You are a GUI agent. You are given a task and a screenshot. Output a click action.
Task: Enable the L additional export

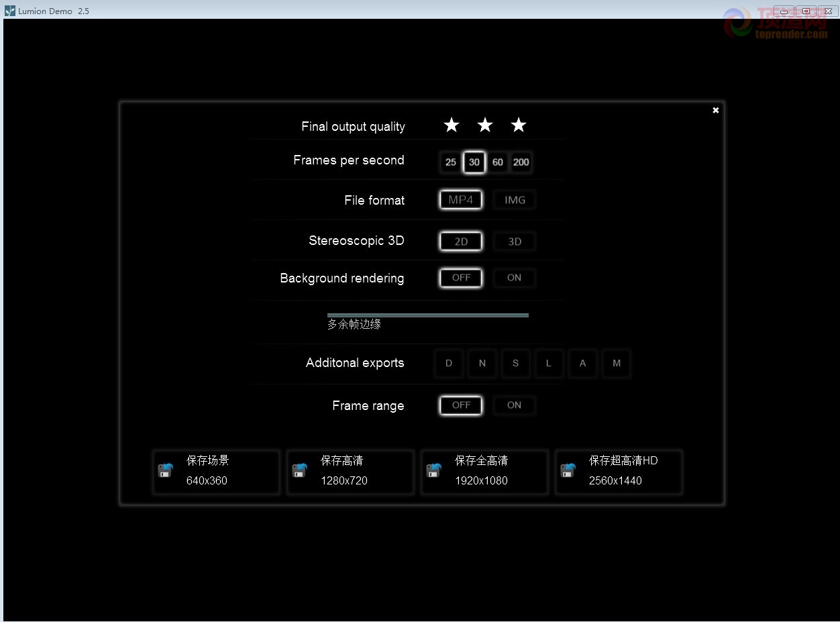549,364
